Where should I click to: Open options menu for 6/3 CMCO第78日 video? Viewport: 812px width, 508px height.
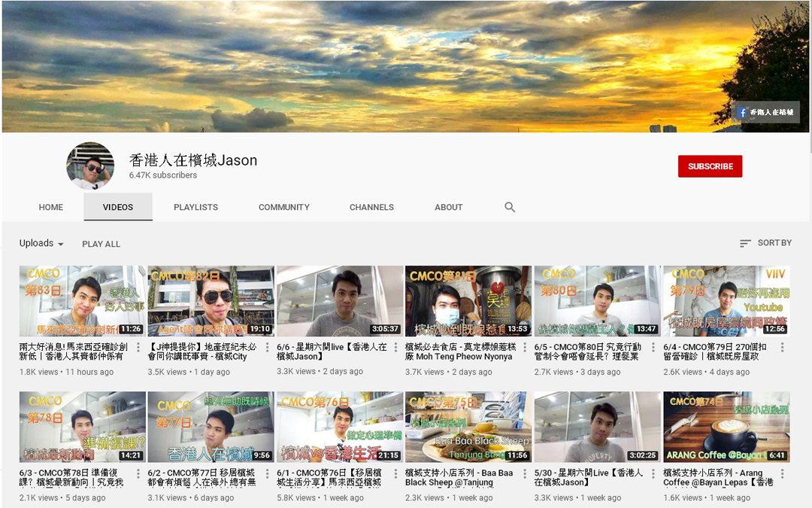click(138, 473)
